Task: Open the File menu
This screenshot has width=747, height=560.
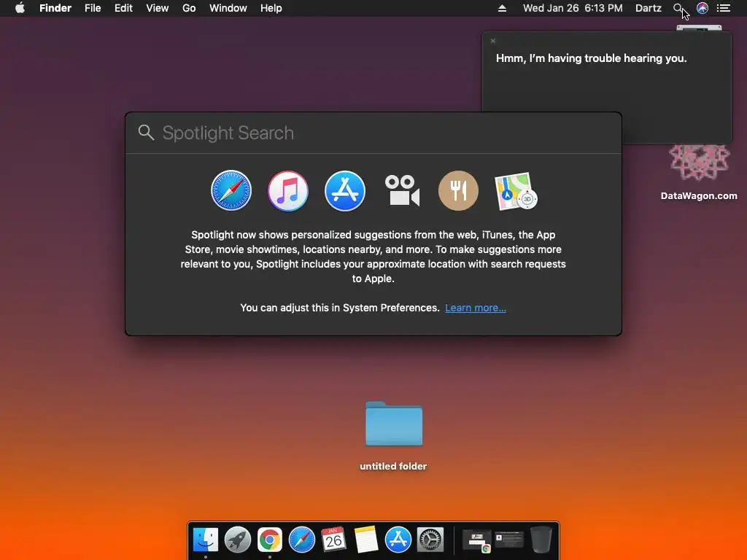Action: tap(93, 8)
